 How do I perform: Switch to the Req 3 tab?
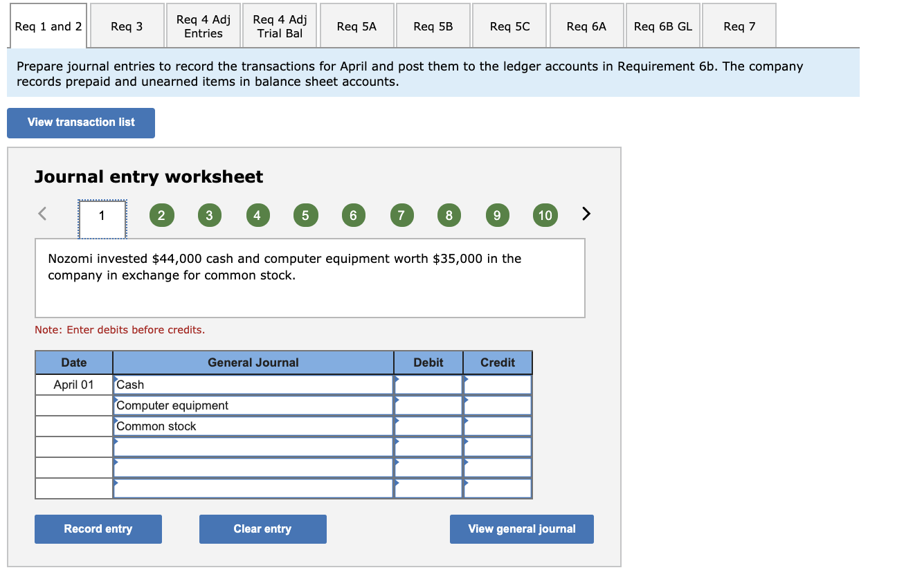click(x=127, y=26)
